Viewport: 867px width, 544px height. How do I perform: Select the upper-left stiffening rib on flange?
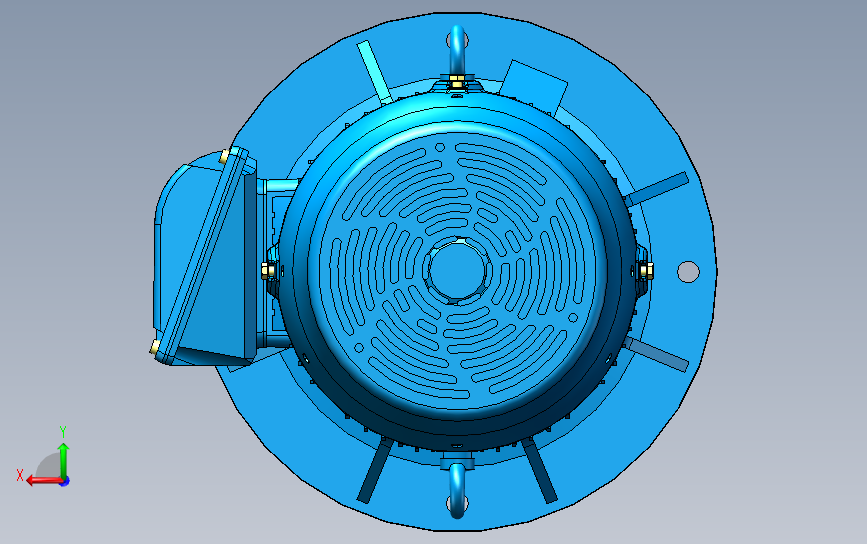coord(374,71)
